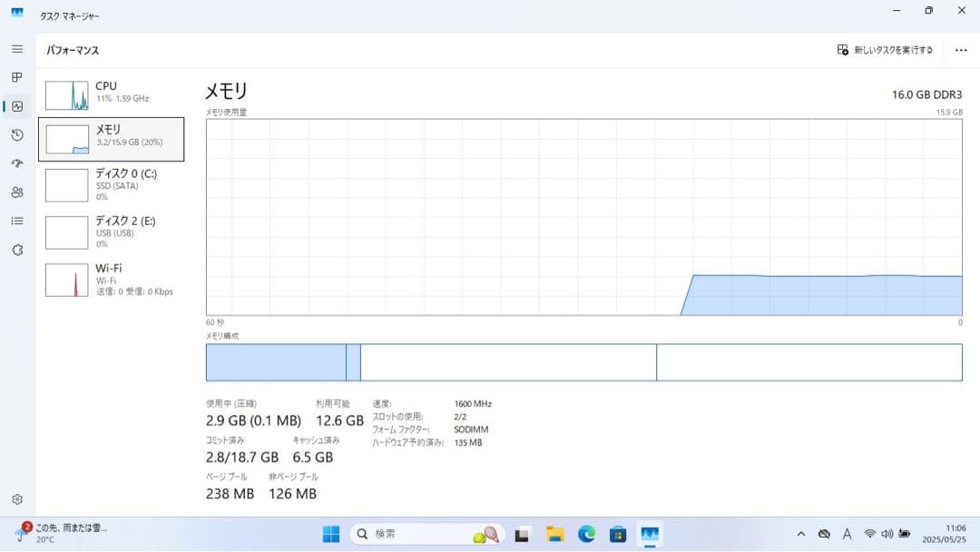
Task: Open the Users section icon
Action: coord(15,193)
